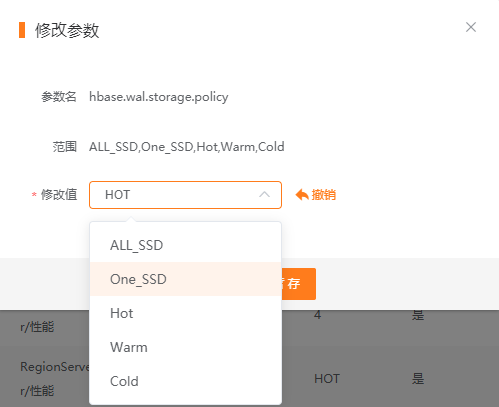
Task: Click the hbase.wal.storage.policy parameter name
Action: click(159, 97)
